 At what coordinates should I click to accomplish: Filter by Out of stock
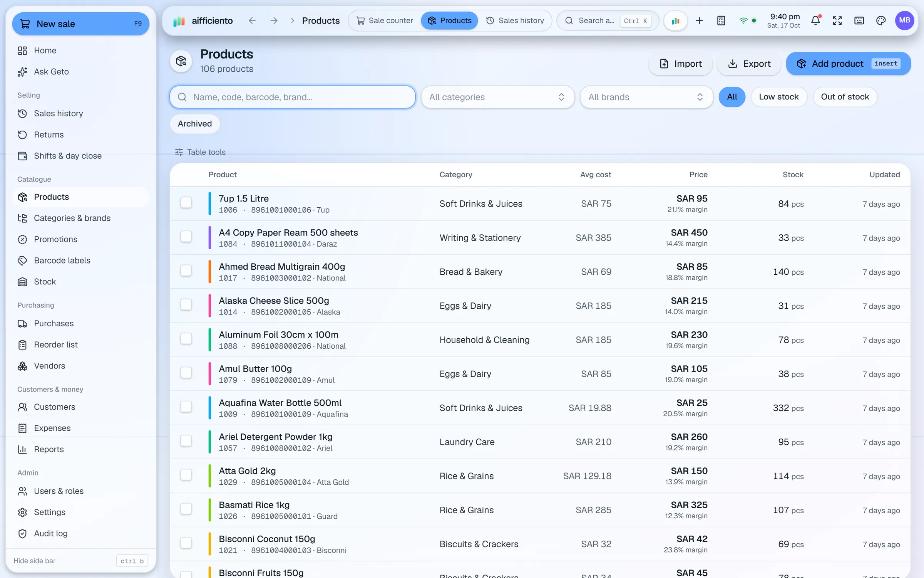[845, 97]
